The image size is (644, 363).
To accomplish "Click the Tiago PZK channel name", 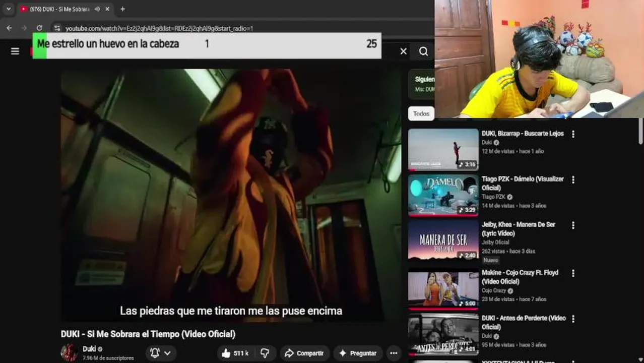I will click(x=493, y=197).
